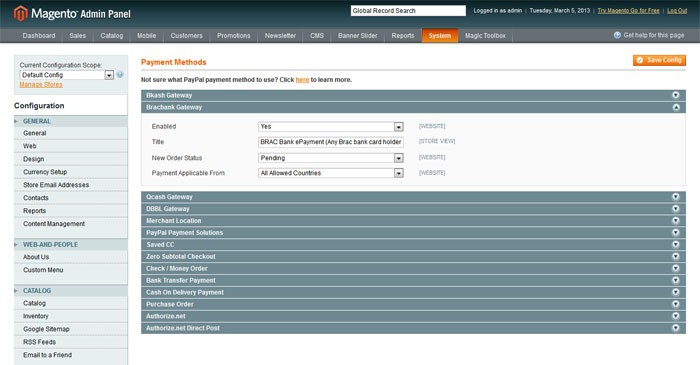Image resolution: width=700 pixels, height=365 pixels.
Task: Expand Qcash Gateway arrow icon
Action: [675, 197]
